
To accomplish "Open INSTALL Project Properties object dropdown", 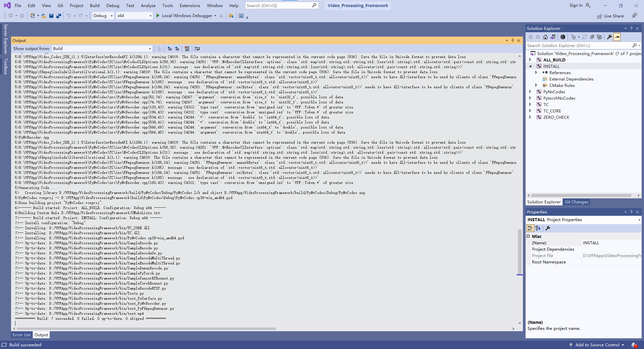I will (639, 220).
